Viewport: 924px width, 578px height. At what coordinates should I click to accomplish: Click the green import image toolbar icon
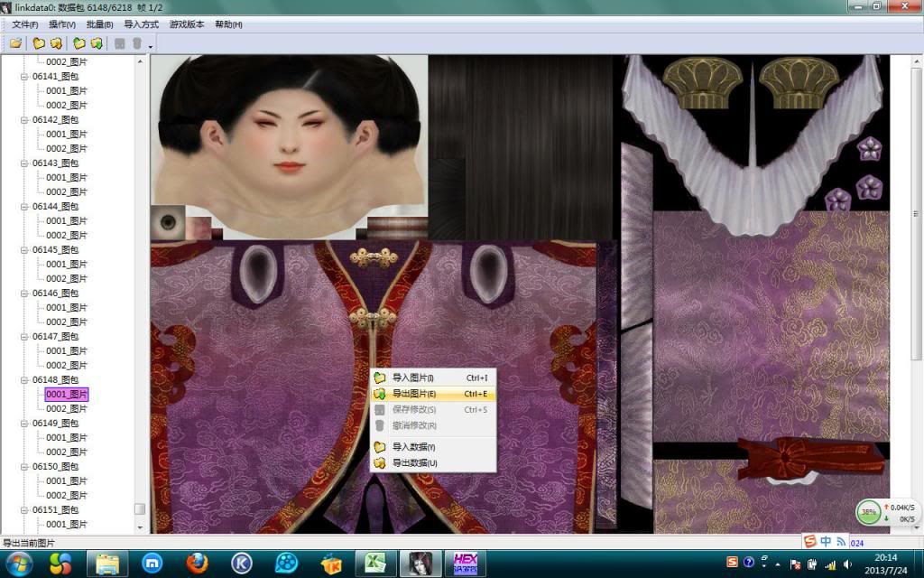(x=79, y=42)
